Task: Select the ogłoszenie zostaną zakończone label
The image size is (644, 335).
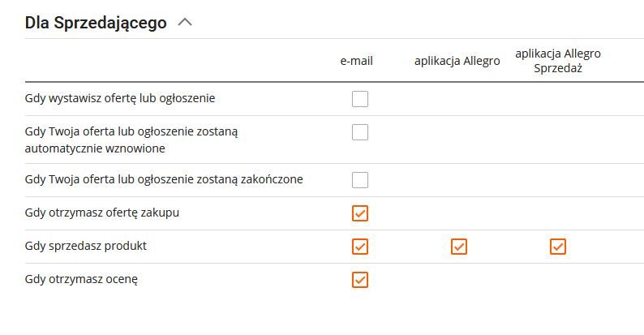Action: pyautogui.click(x=164, y=179)
